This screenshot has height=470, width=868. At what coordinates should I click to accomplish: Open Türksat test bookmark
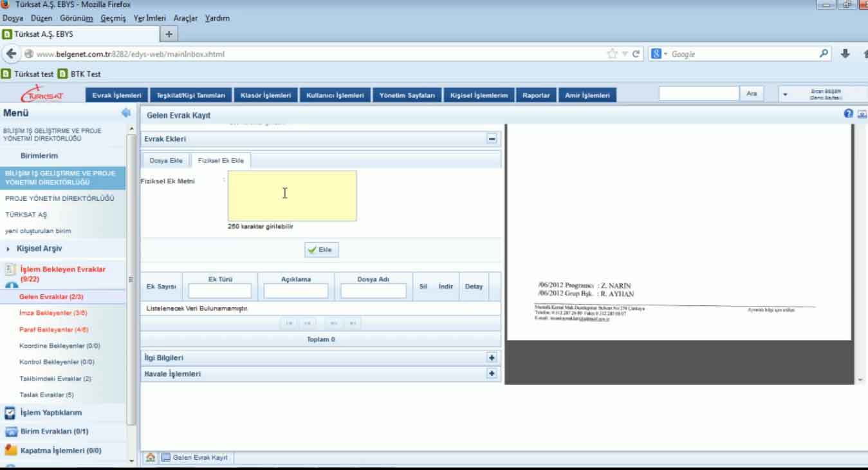tap(28, 74)
